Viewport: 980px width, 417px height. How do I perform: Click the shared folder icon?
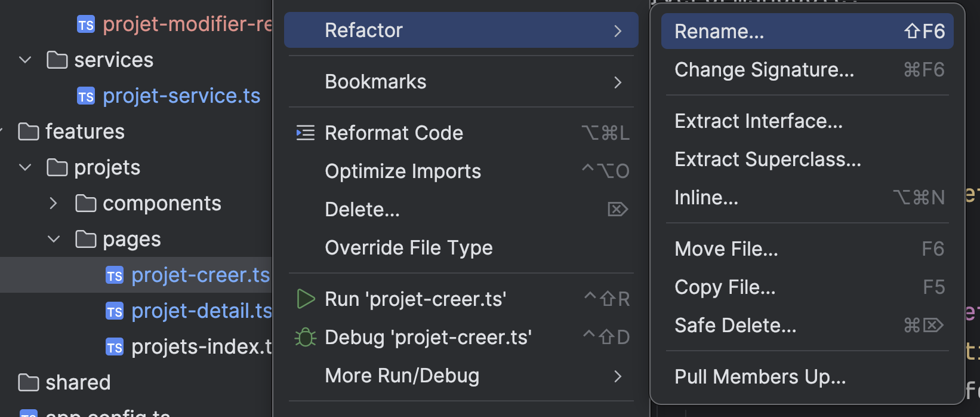(x=29, y=382)
